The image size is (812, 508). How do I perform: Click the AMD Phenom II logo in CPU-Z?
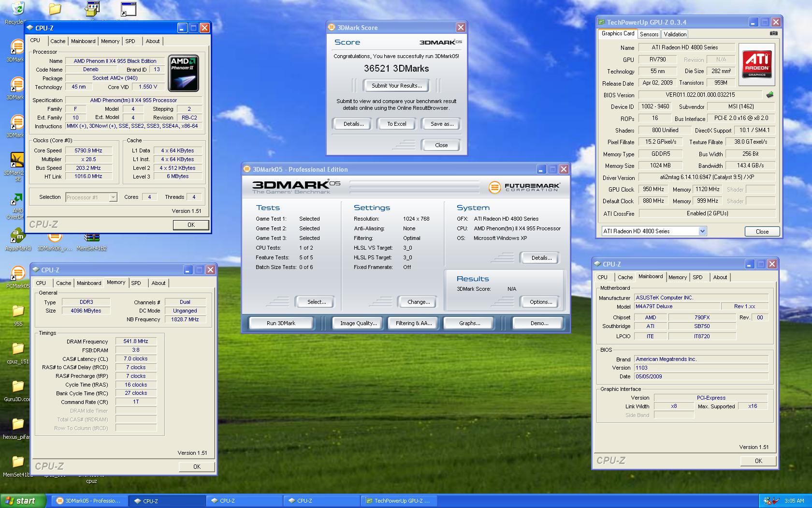[x=184, y=74]
